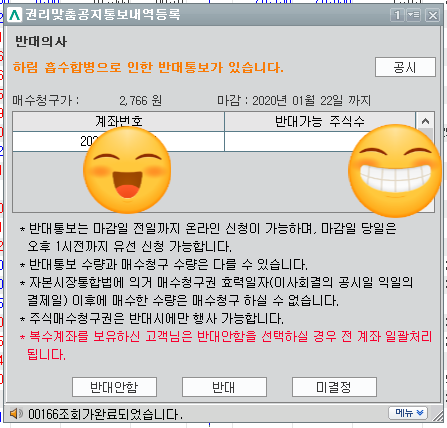
Task: Click the orange 하림 흡수합병 notice text
Action: pos(148,67)
